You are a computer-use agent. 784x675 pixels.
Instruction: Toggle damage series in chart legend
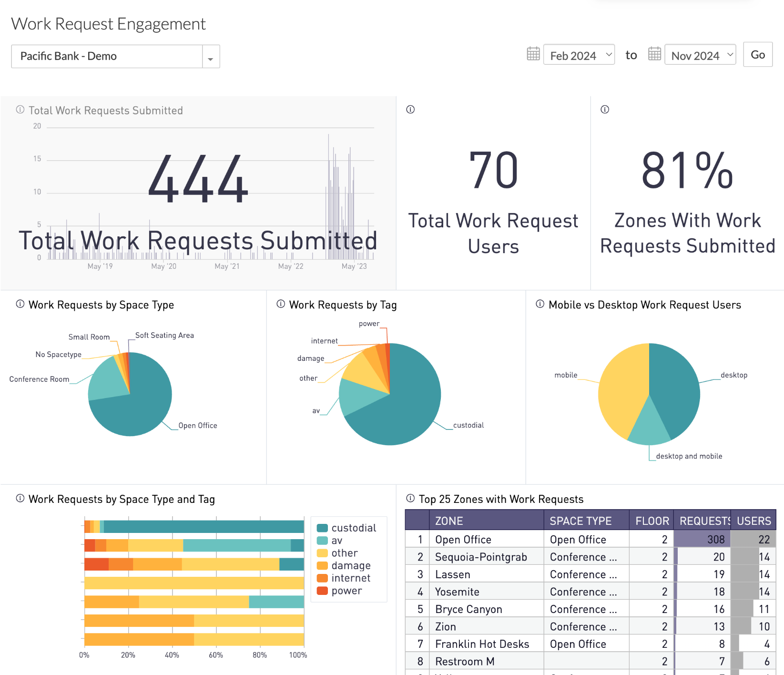[x=344, y=566]
